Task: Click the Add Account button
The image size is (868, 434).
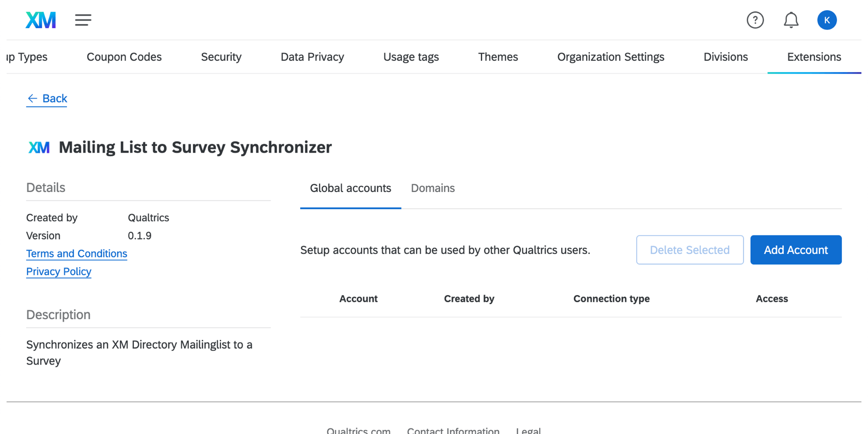Action: coord(795,250)
